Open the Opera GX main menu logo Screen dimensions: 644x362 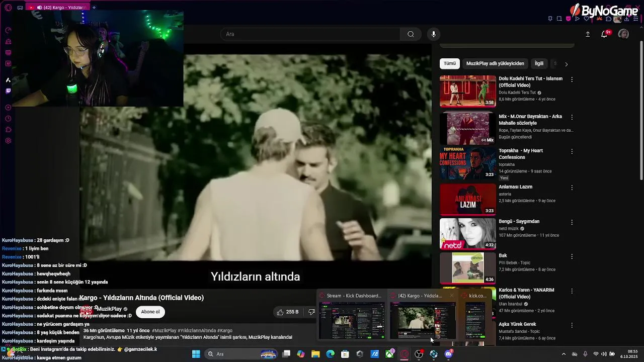[x=8, y=8]
